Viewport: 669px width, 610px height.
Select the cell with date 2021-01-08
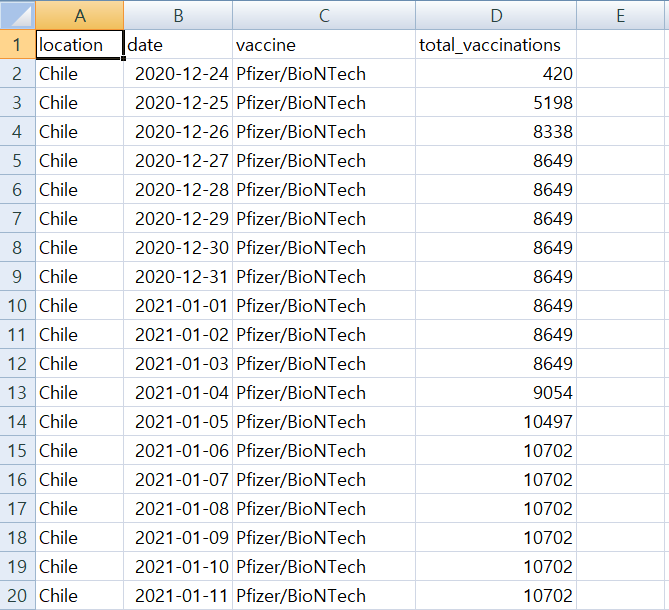pos(178,508)
